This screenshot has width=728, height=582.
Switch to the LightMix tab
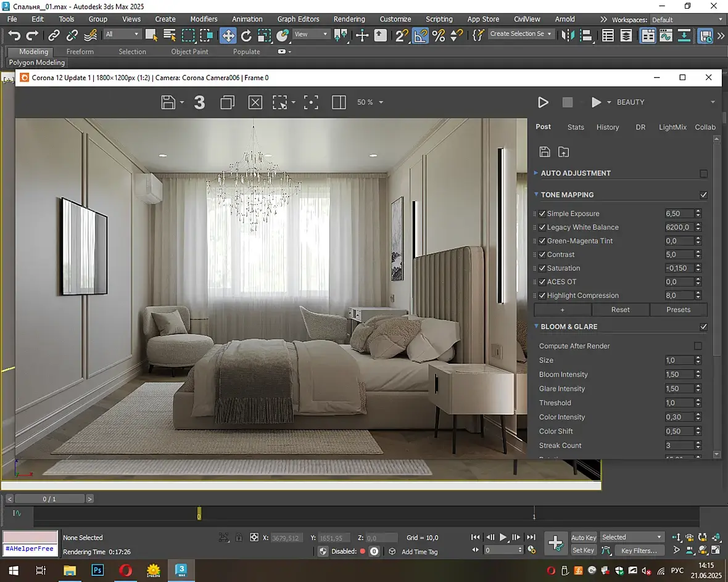[672, 127]
